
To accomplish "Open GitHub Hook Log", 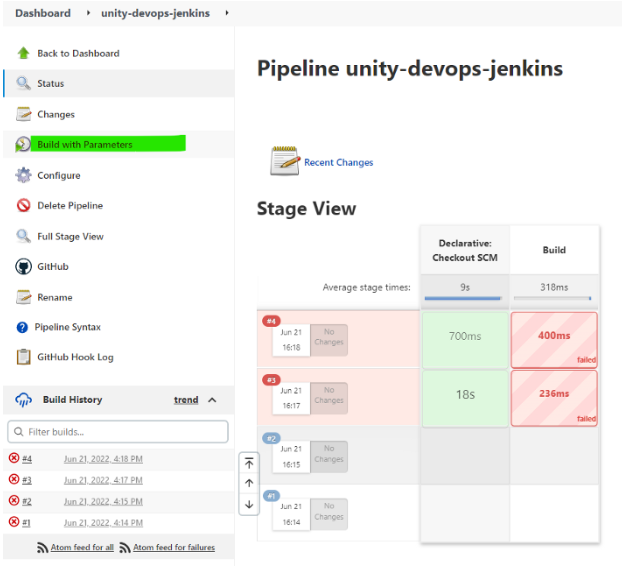I will tap(75, 357).
